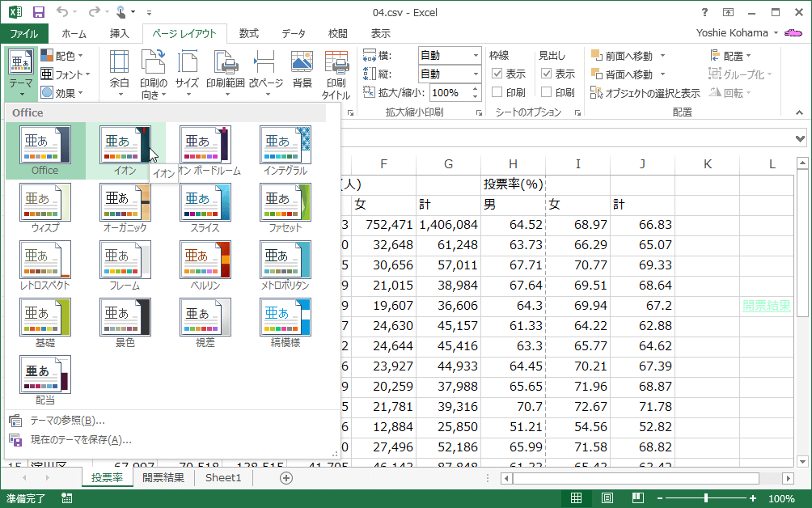Image resolution: width=812 pixels, height=508 pixels.
Task: Select the 視差 theme
Action: point(205,323)
